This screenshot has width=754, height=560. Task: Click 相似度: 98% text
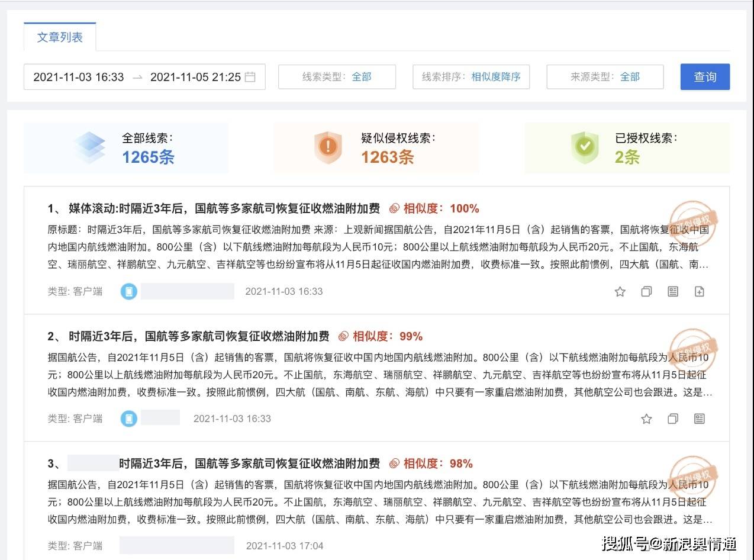point(438,464)
